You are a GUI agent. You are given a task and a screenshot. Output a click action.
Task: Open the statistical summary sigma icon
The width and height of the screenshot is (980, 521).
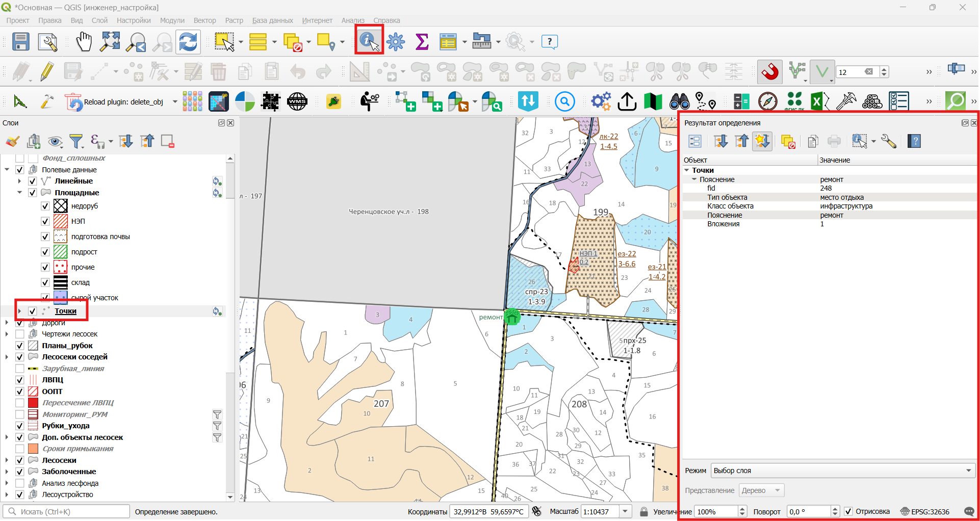tap(422, 42)
